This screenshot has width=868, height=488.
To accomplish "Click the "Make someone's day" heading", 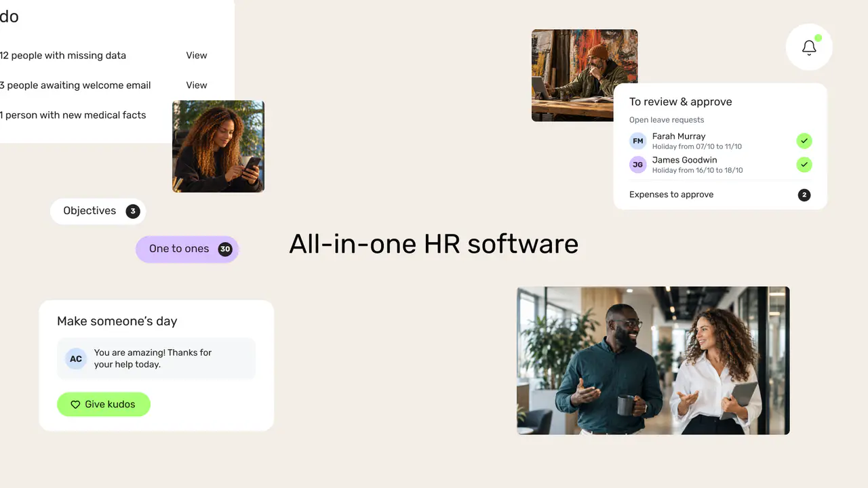I will pyautogui.click(x=117, y=321).
